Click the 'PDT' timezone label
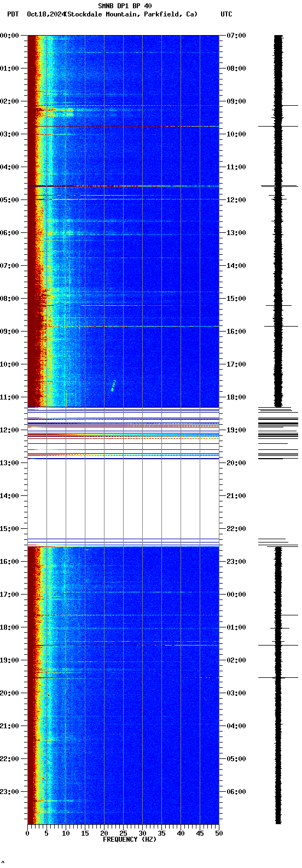Screen dimensions: 302x868 [x=13, y=14]
